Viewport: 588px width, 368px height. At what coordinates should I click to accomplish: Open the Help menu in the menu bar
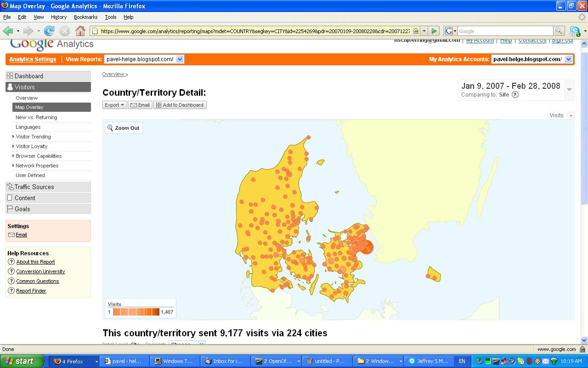(x=129, y=17)
